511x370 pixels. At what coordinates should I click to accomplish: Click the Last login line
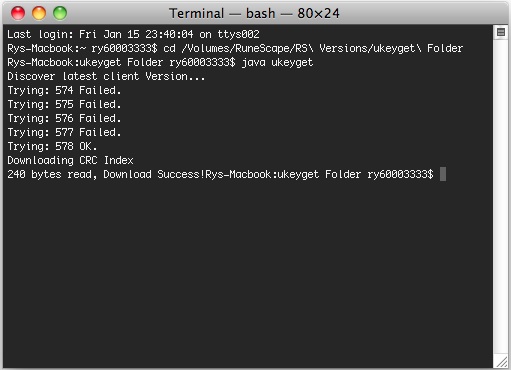click(133, 34)
